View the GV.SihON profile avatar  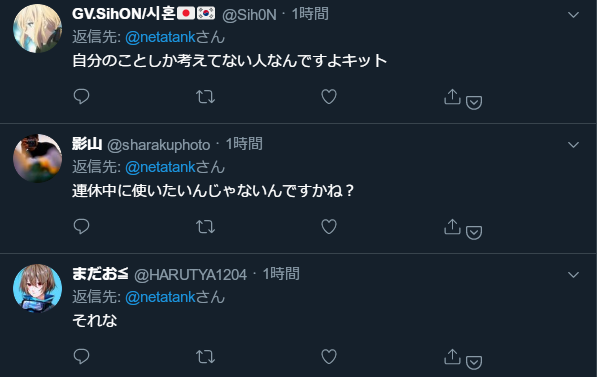point(37,28)
